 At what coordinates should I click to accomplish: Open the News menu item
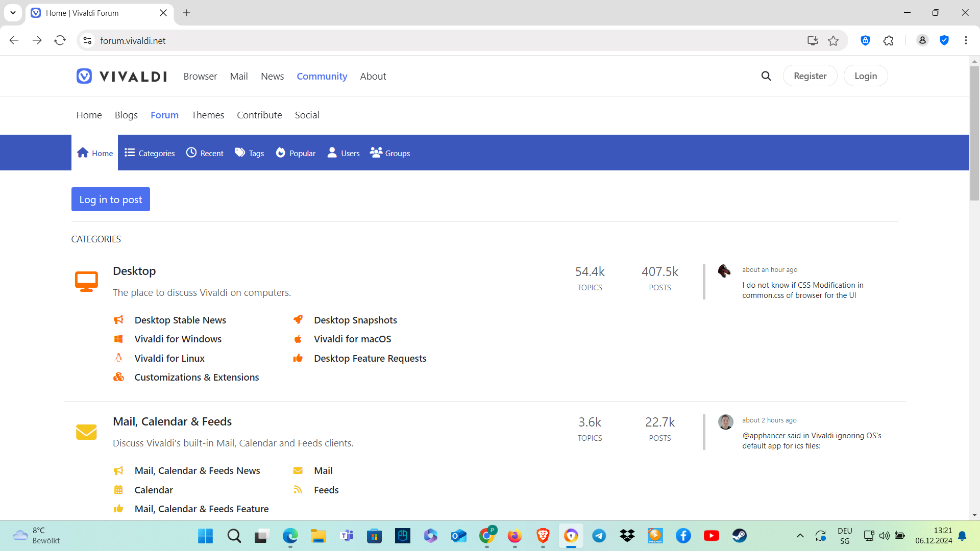[x=272, y=76]
